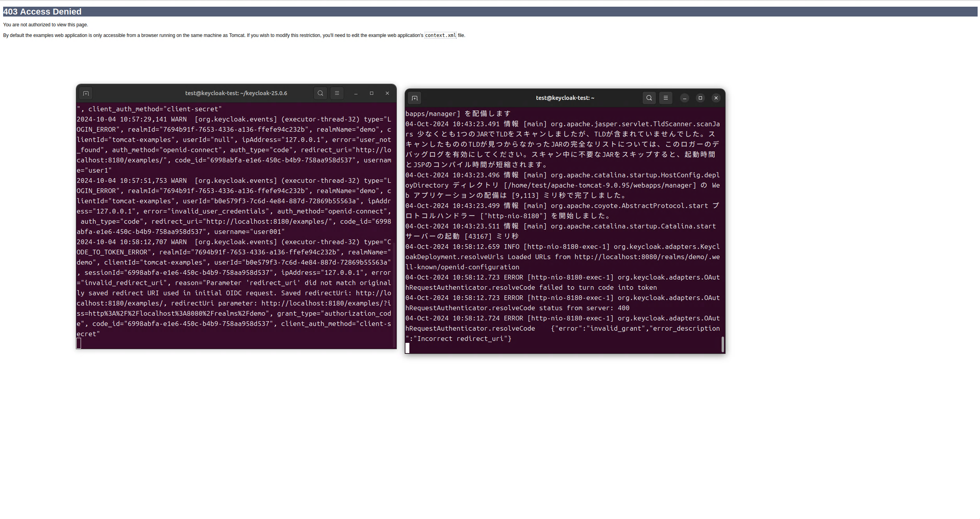Viewport: 980px width, 519px height.
Task: Close the keycloak-25.0.6 terminal window
Action: coord(387,93)
